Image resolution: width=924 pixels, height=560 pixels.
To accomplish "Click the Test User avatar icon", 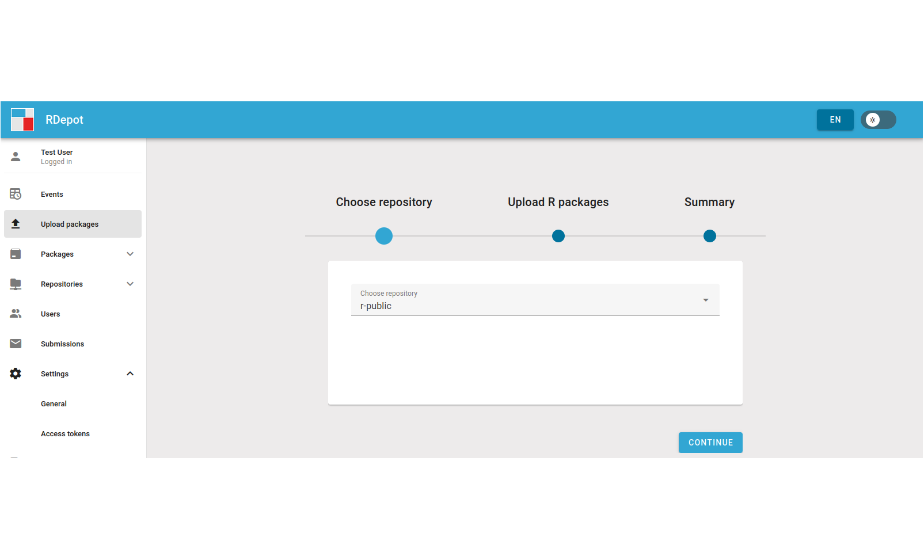I will coord(16,157).
